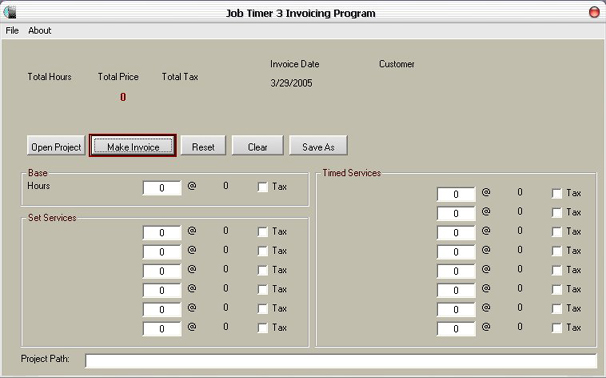Enable Tax checkbox for Base Hours
This screenshot has width=606, height=378.
point(263,187)
